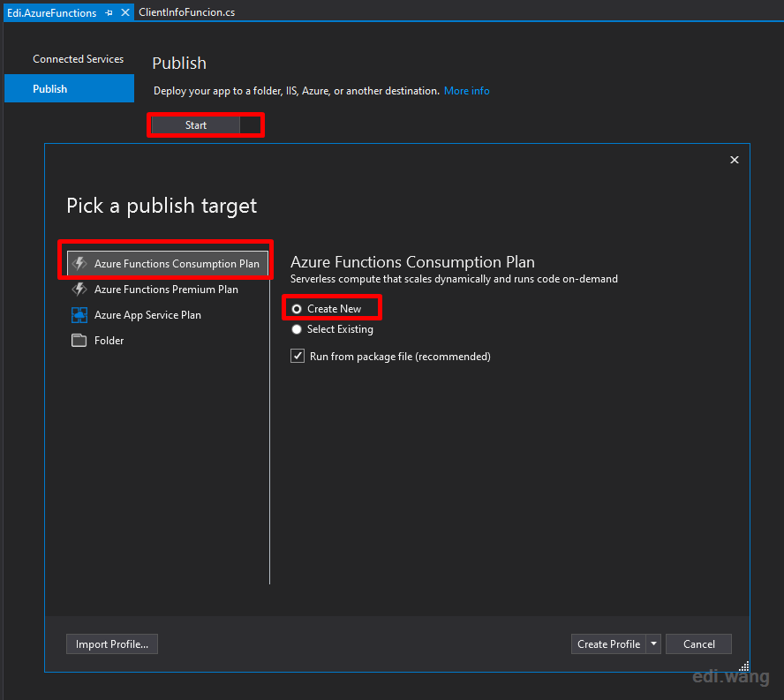Click the Start button
This screenshot has height=700, width=784.
[195, 125]
